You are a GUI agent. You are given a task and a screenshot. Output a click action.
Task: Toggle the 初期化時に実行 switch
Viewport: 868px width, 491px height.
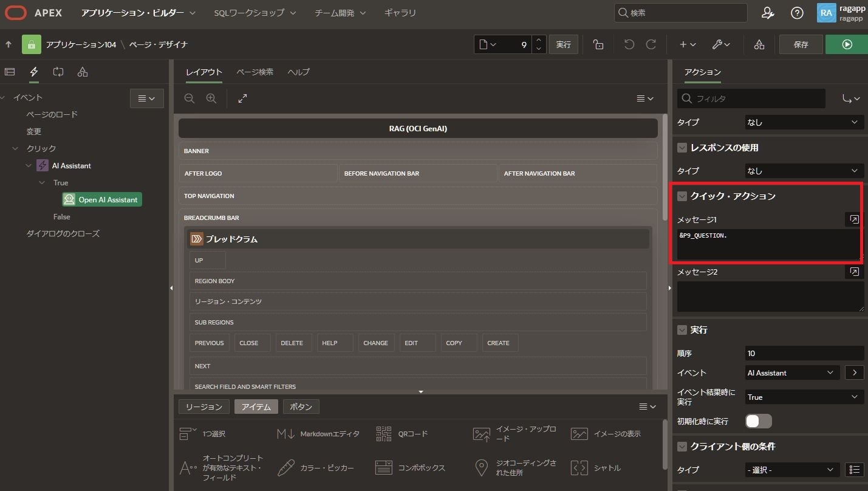tap(759, 421)
